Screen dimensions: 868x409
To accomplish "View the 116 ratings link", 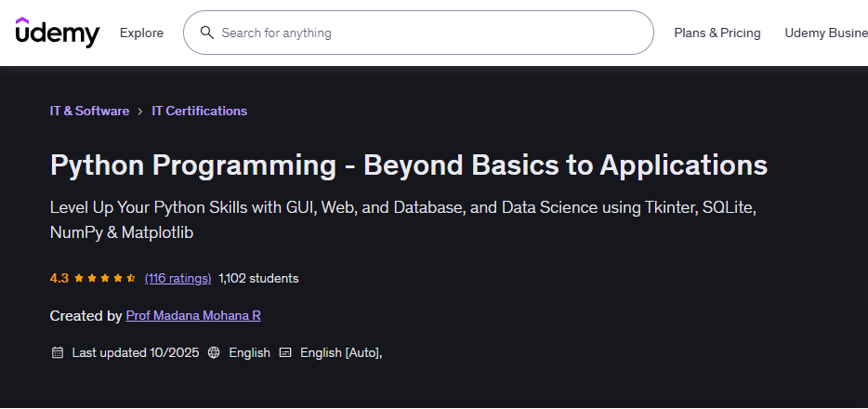I will click(178, 278).
